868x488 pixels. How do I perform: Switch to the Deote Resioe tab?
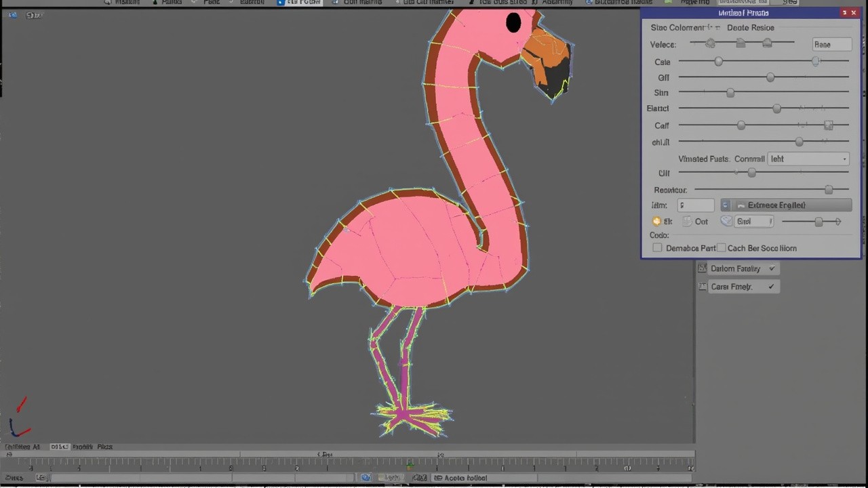(750, 28)
